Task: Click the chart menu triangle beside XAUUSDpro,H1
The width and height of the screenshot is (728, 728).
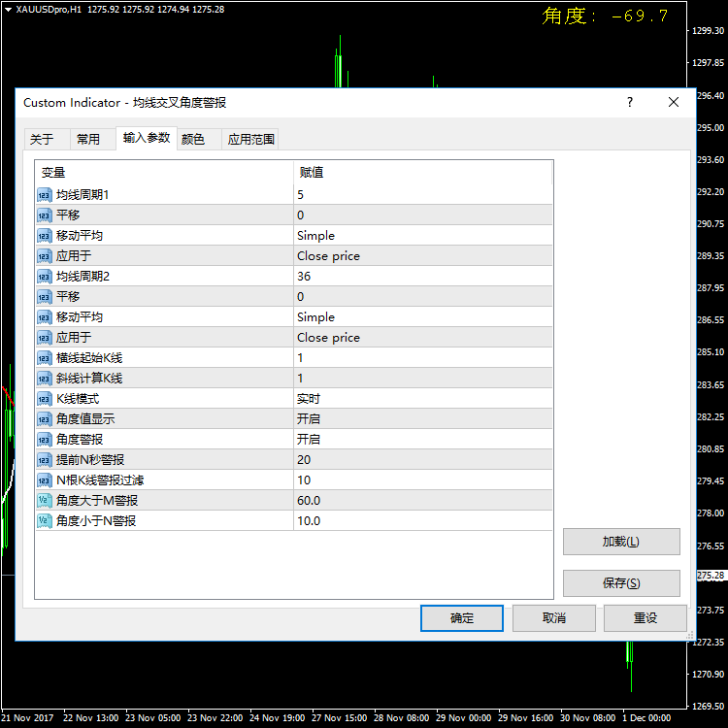Action: pos(8,10)
